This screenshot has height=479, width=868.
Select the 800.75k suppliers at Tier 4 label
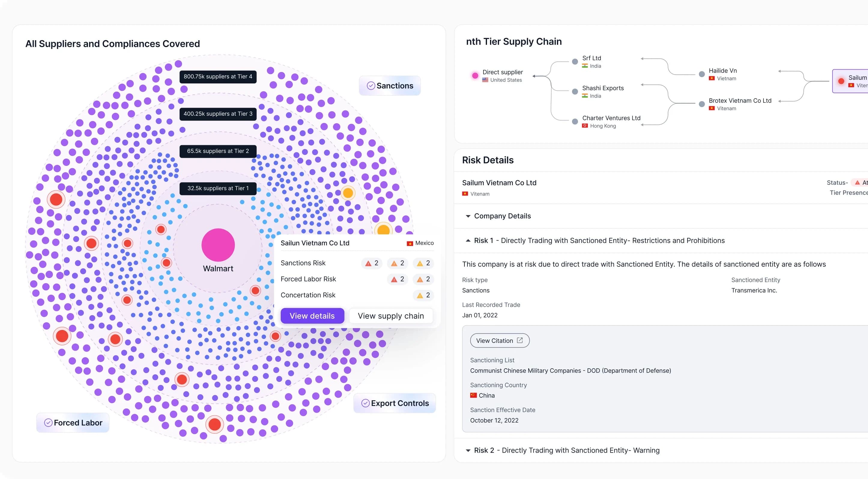coord(218,77)
